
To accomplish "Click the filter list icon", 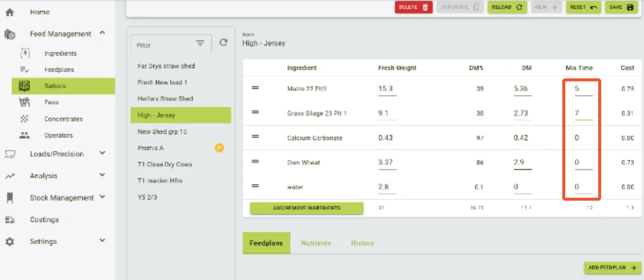I will coord(200,43).
